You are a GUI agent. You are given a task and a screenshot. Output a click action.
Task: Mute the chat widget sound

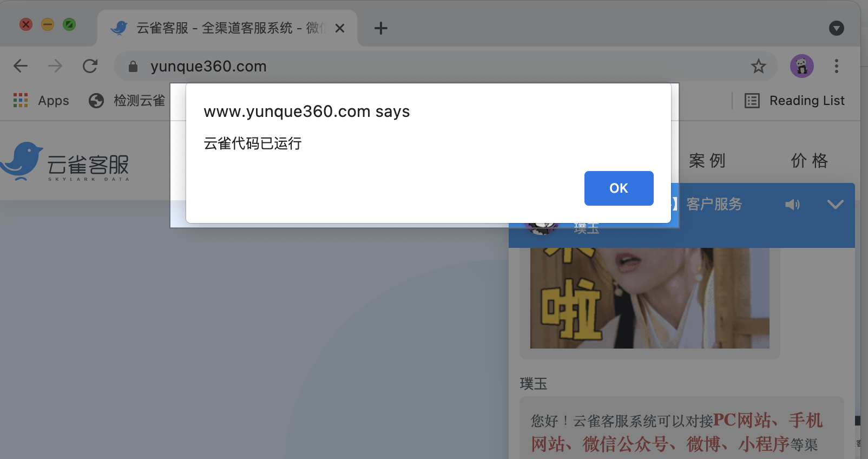792,204
